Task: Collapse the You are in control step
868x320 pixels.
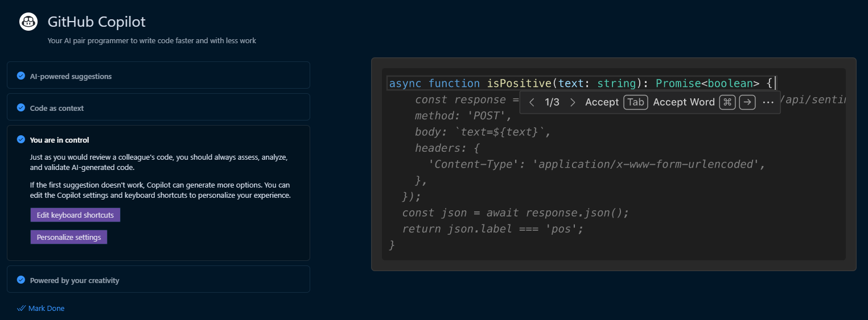Action: pos(59,140)
